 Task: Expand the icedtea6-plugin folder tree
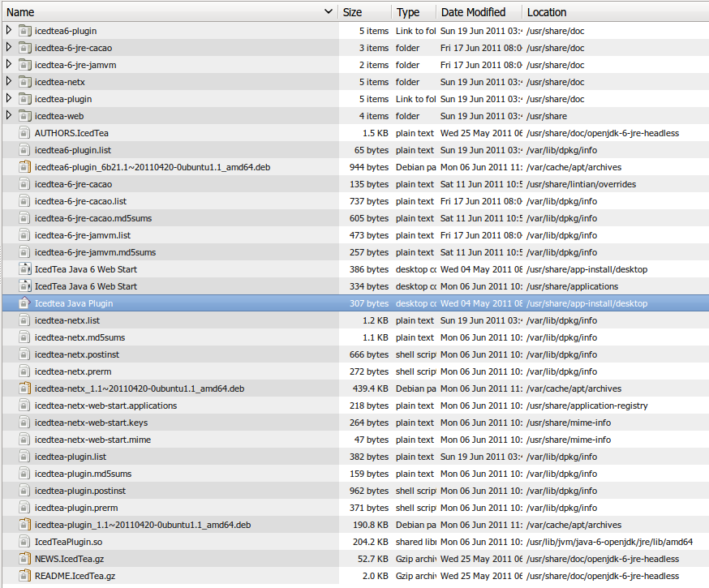tap(9, 31)
